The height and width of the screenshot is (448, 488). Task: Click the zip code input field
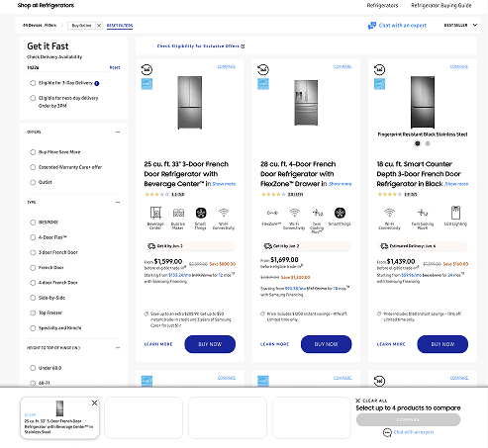(66, 67)
